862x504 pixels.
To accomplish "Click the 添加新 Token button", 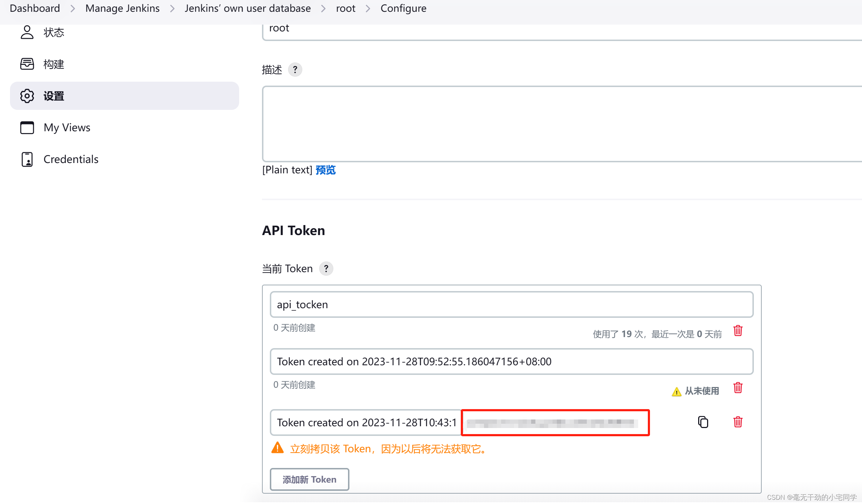I will point(309,479).
